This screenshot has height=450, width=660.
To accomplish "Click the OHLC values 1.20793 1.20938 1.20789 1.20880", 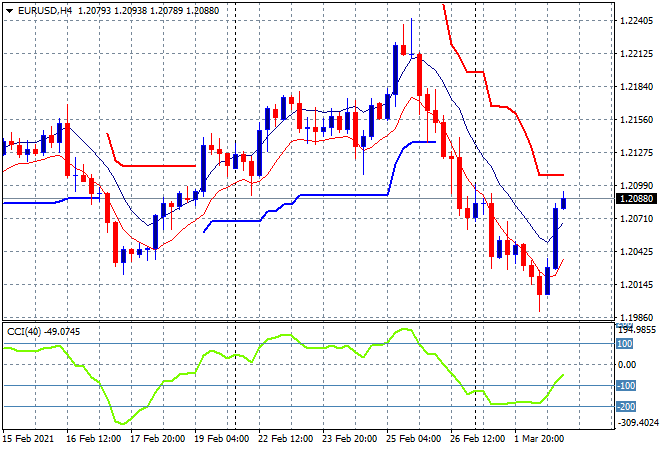I will [x=149, y=11].
